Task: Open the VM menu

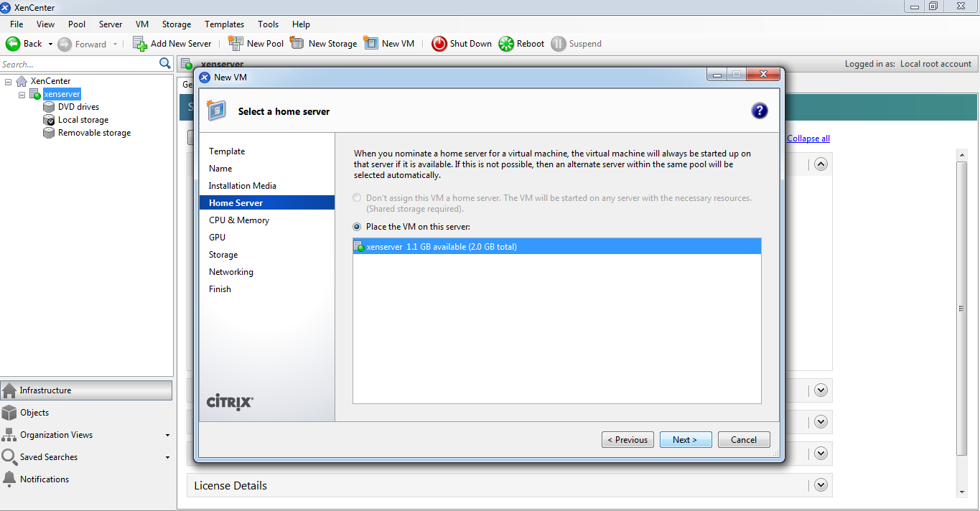Action: [142, 24]
